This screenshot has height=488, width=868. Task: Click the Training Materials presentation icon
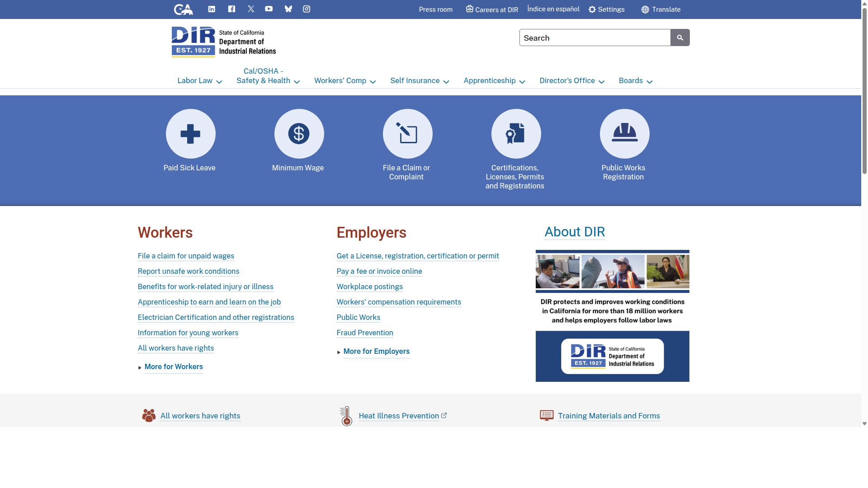(547, 415)
